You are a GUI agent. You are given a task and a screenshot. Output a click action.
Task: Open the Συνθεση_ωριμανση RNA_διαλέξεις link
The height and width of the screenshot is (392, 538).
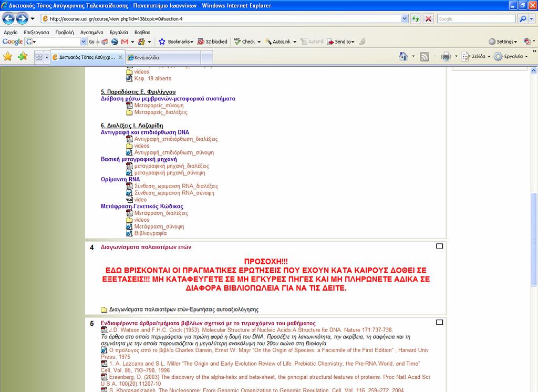click(177, 186)
